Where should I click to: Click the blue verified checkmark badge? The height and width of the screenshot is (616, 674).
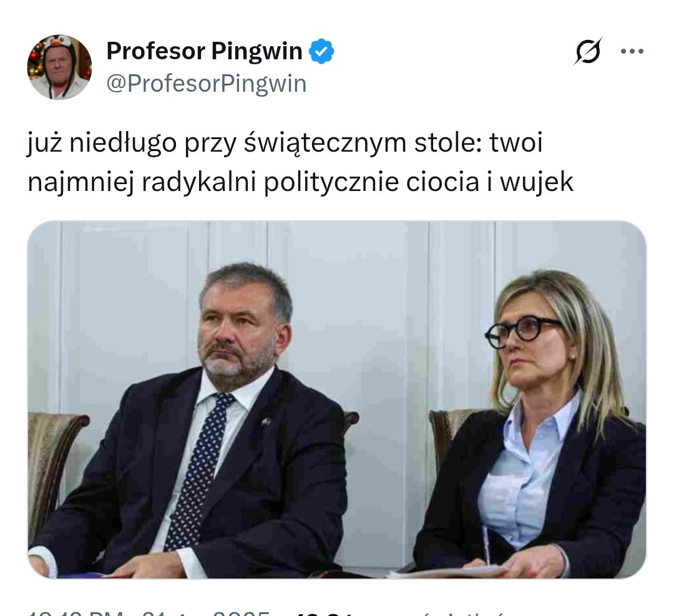tap(322, 51)
